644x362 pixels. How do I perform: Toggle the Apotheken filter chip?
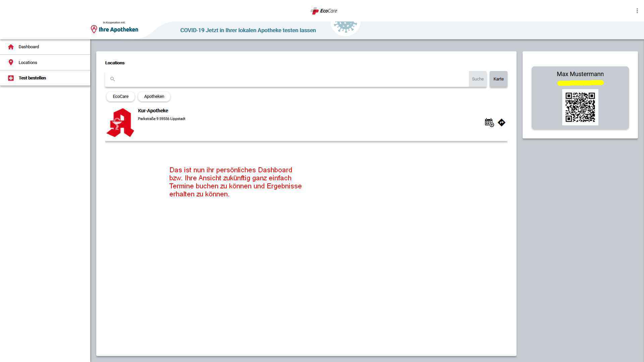pyautogui.click(x=154, y=97)
